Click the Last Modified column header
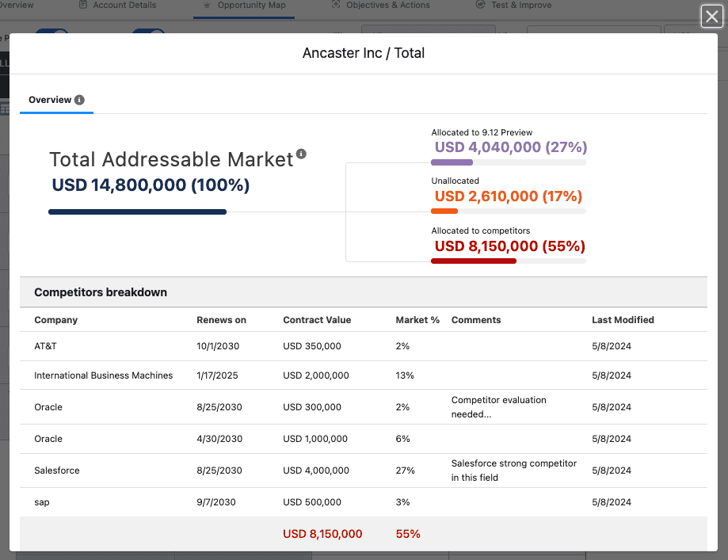 623,320
